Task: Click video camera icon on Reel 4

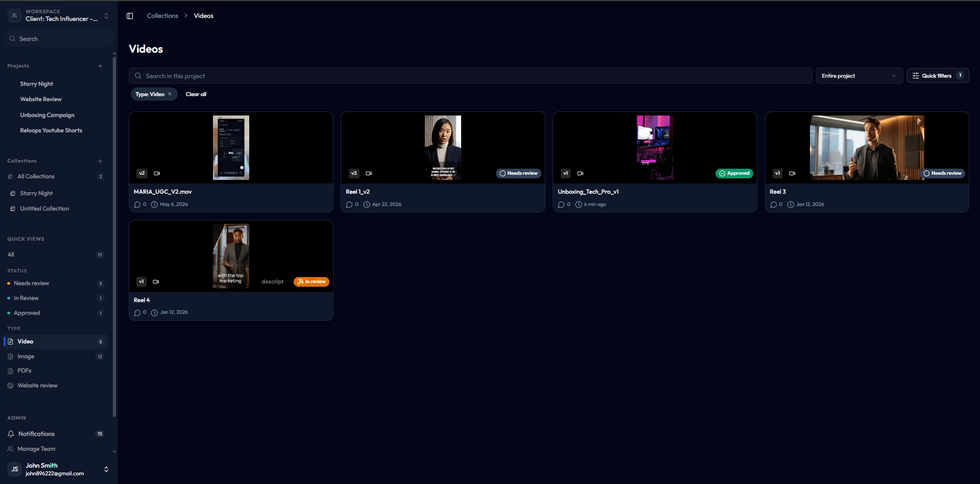Action: 156,282
